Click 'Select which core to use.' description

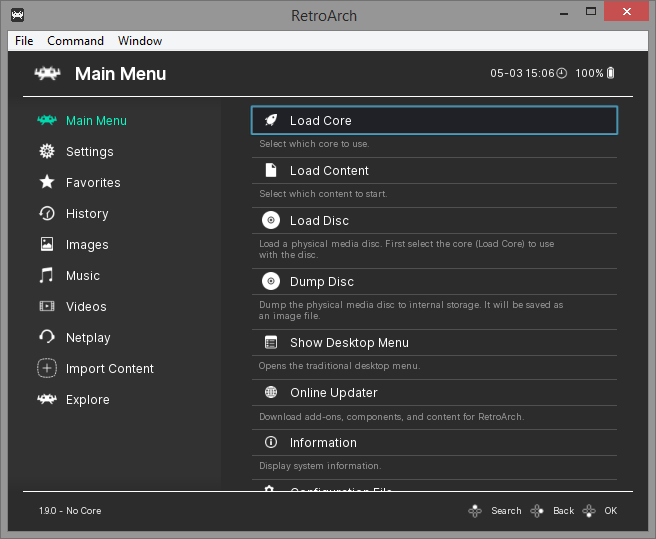tap(314, 144)
